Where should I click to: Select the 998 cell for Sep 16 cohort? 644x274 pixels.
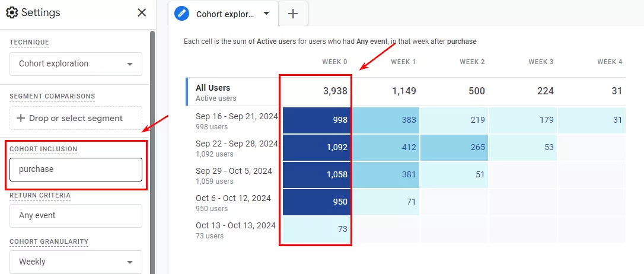pos(317,120)
